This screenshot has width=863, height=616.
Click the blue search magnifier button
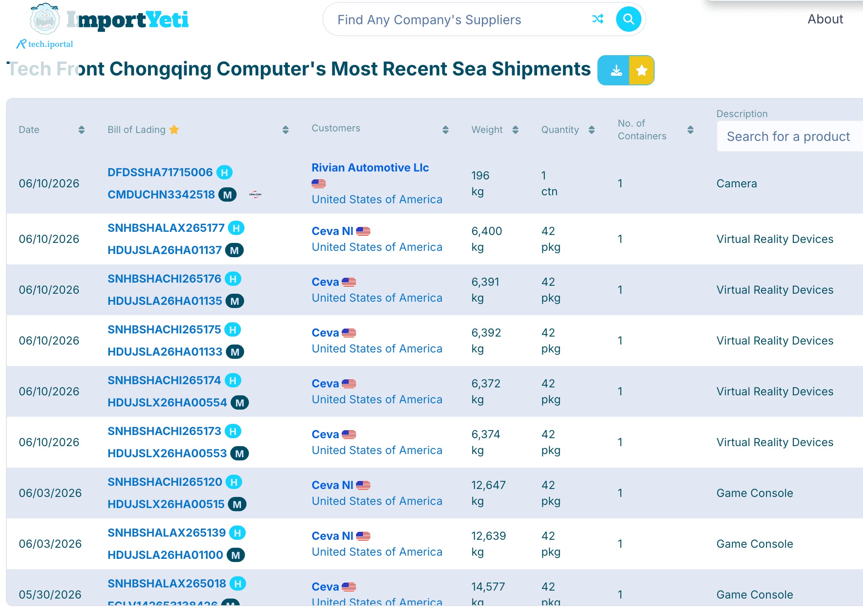click(628, 19)
